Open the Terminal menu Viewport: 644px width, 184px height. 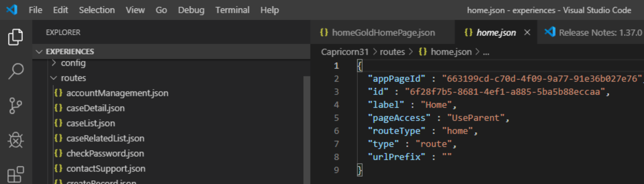[x=232, y=10]
